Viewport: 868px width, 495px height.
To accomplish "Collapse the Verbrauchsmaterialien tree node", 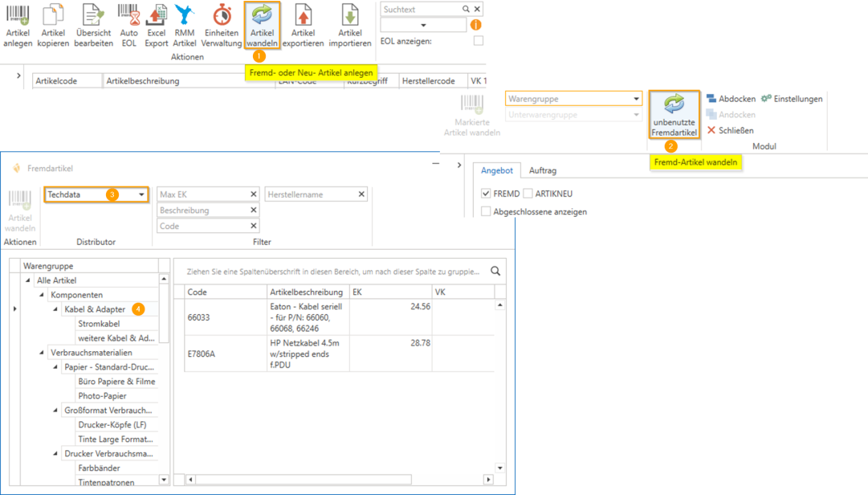I will pyautogui.click(x=42, y=353).
